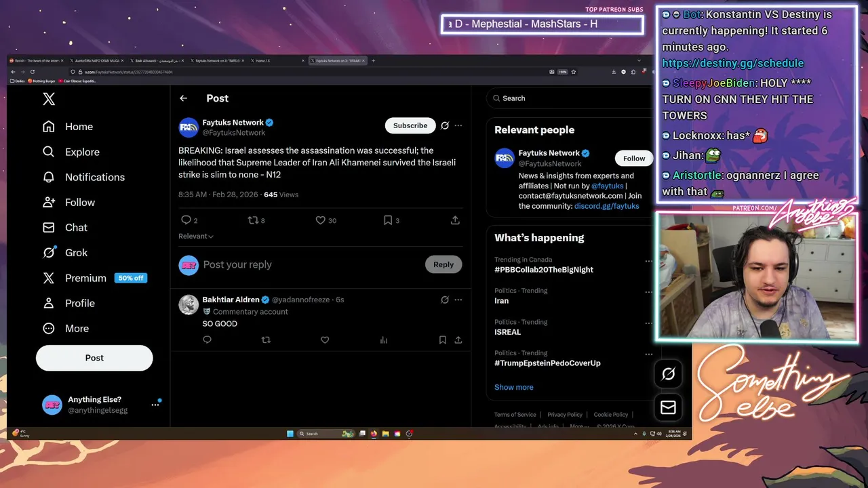
Task: Open #PBBCollab20TheBigNight trend
Action: pos(544,270)
